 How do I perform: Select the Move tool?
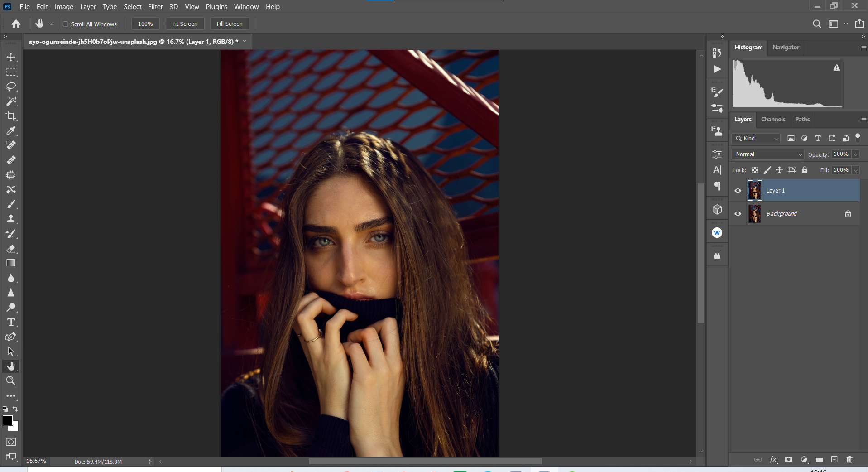(x=11, y=57)
